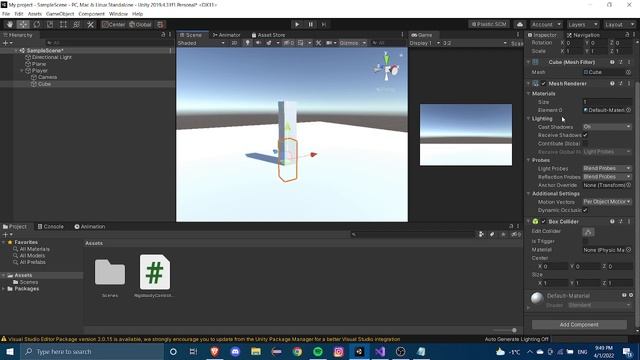Open Mesh Renderer help icon
640x360 pixels.
(612, 83)
